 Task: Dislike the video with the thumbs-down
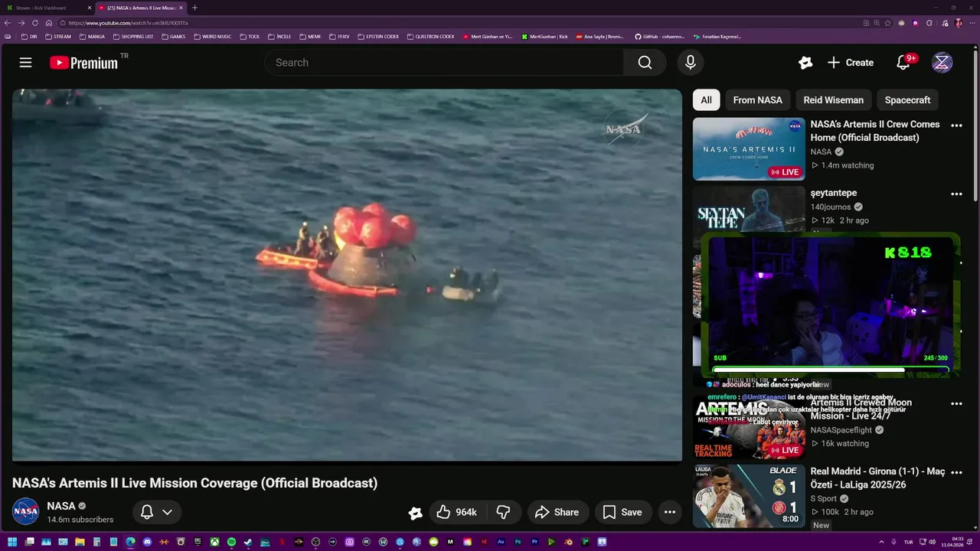click(x=504, y=512)
